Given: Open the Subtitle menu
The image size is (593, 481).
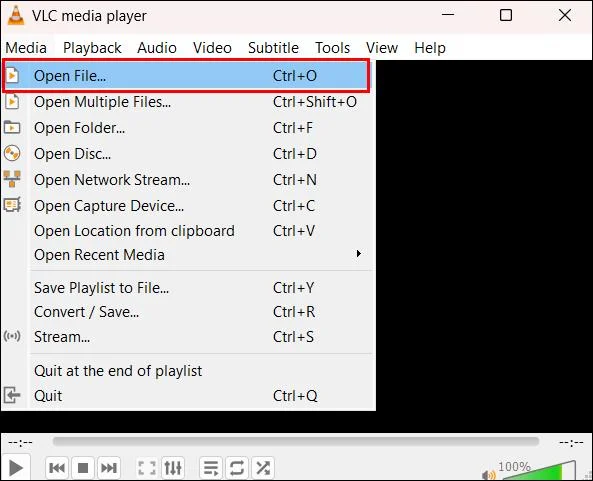Looking at the screenshot, I should [x=273, y=48].
